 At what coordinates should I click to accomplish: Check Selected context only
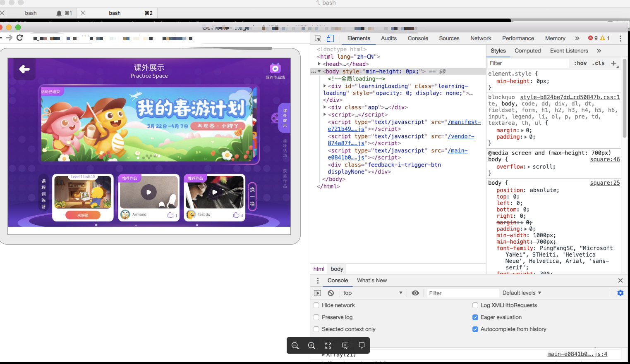316,329
